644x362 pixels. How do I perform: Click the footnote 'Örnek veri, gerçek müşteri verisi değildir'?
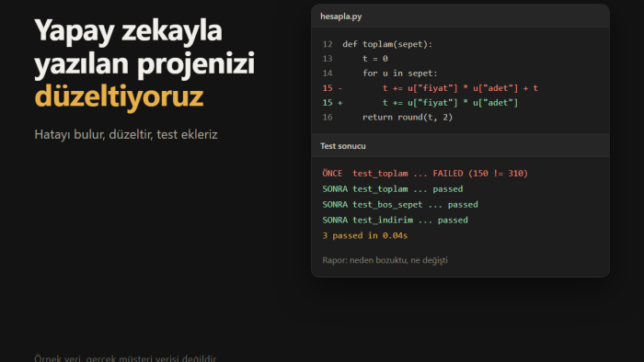pyautogui.click(x=125, y=358)
